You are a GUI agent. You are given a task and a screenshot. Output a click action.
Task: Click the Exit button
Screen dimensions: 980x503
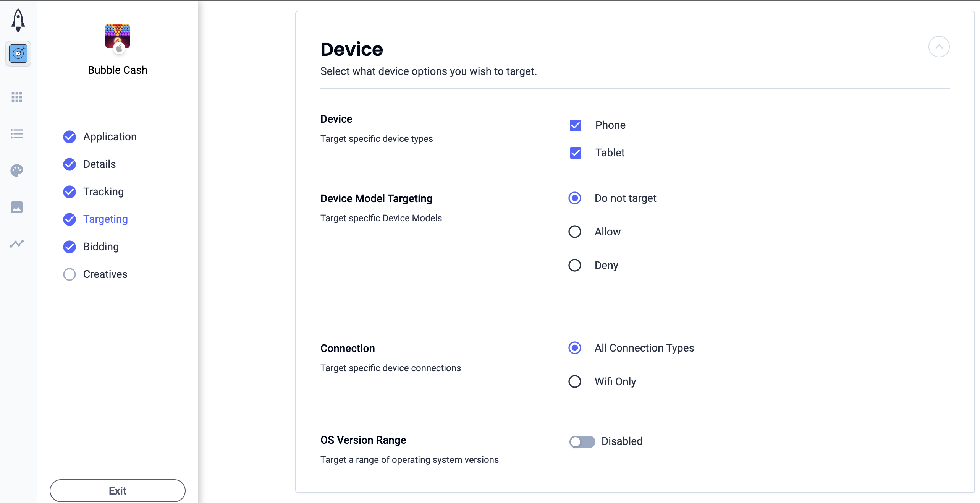(x=118, y=491)
